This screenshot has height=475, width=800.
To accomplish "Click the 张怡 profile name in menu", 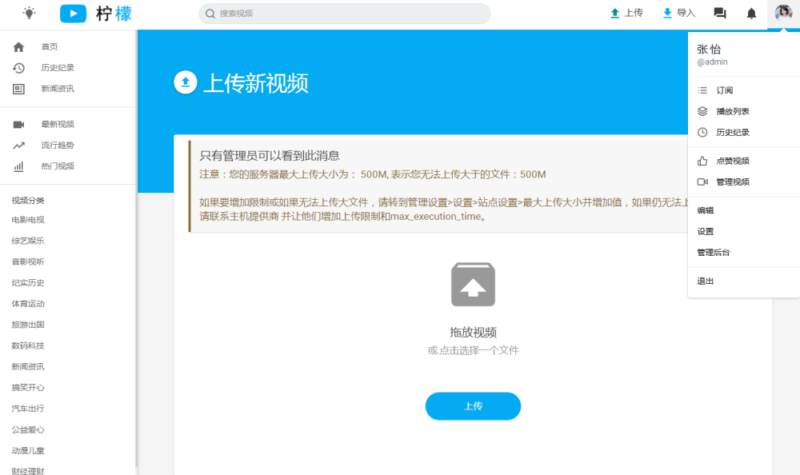I will (x=709, y=49).
